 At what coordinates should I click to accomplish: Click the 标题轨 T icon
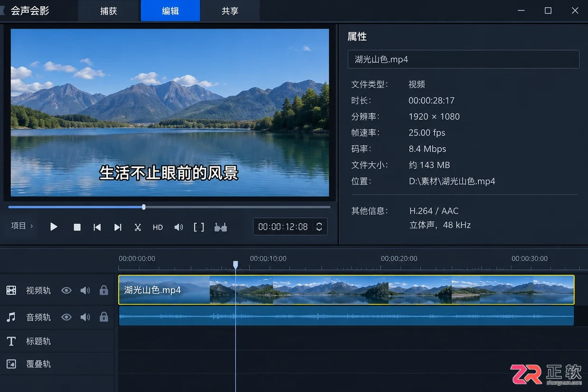tap(11, 341)
